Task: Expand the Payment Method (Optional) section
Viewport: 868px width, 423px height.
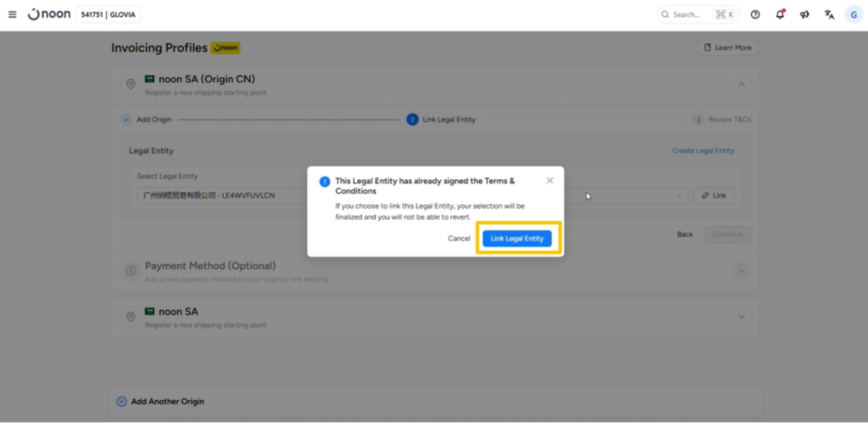Action: click(742, 270)
